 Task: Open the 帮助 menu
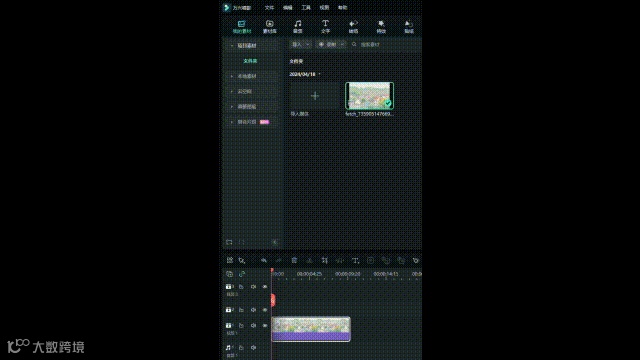(x=342, y=8)
